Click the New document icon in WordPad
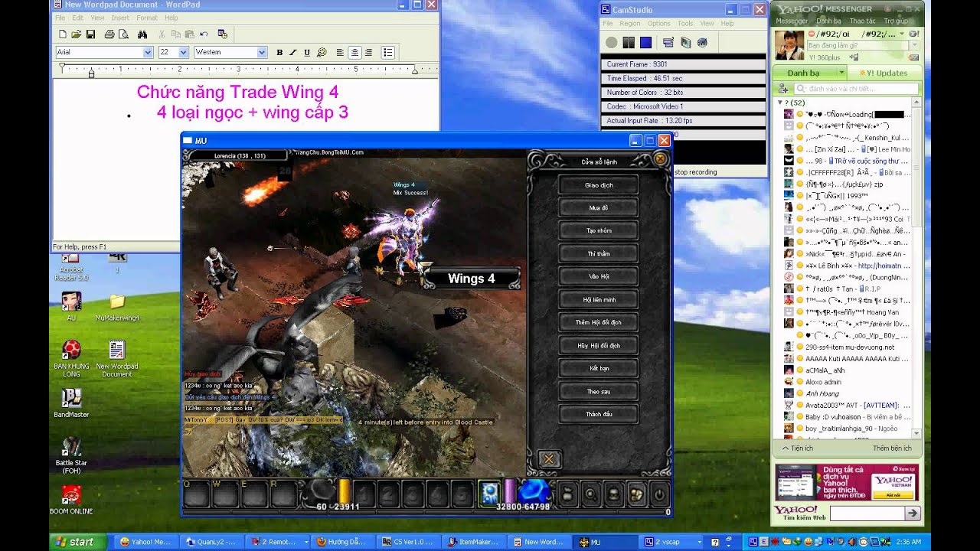This screenshot has width=980, height=551. 62,34
